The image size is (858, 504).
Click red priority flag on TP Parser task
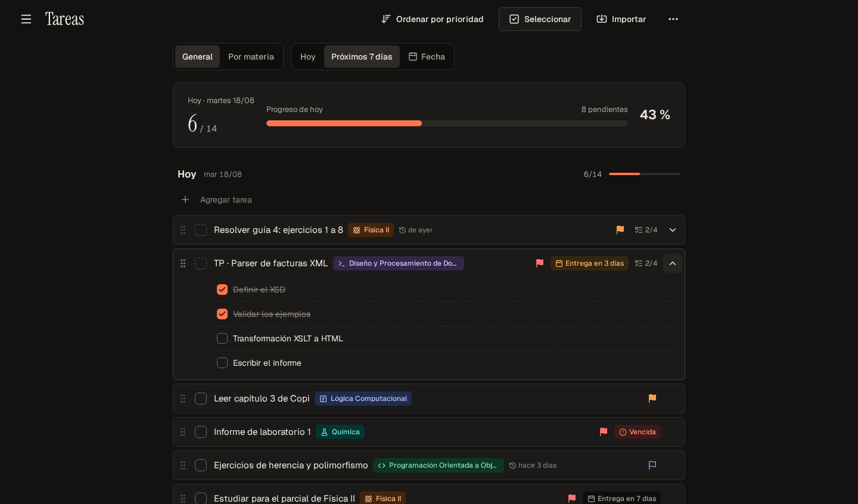(540, 263)
